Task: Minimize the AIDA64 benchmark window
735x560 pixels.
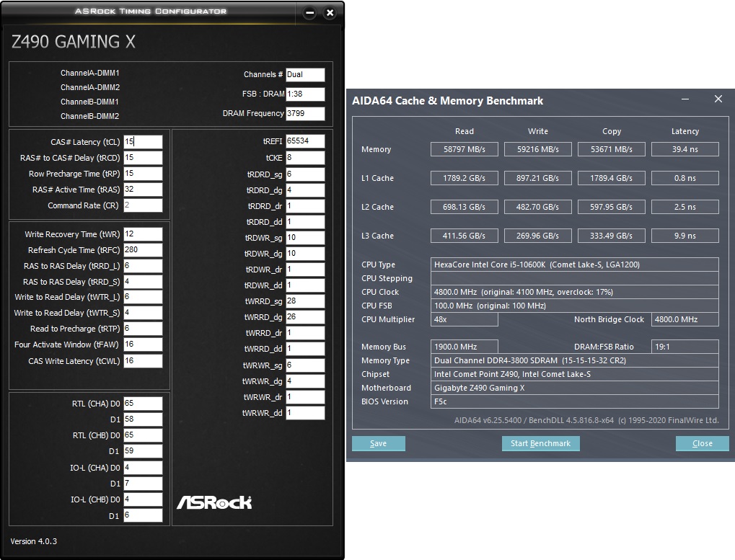Action: (685, 99)
